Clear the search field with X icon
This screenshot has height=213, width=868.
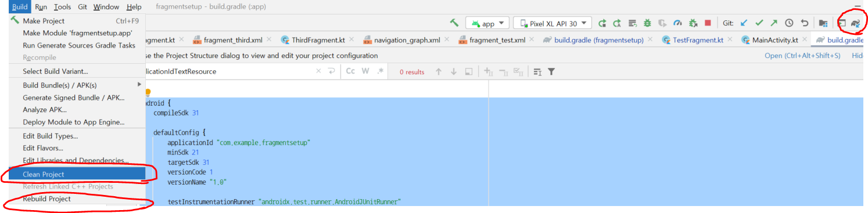[x=318, y=71]
